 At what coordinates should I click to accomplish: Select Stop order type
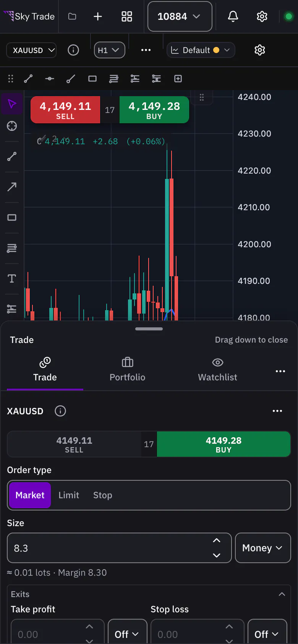point(103,495)
